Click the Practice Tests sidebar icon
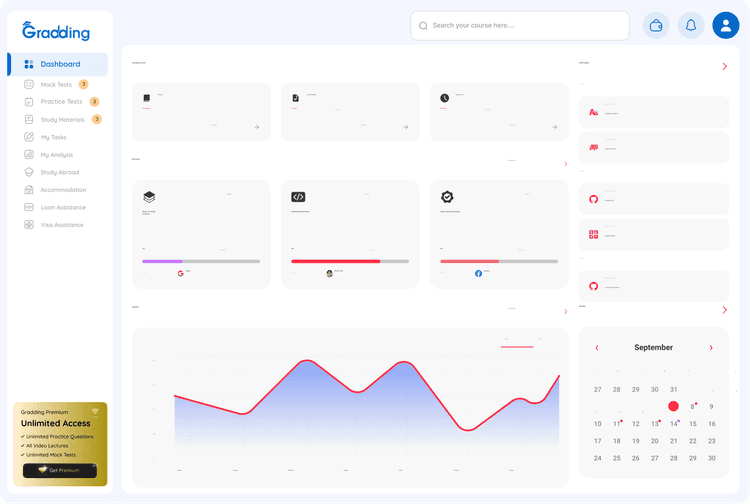The width and height of the screenshot is (750, 504). [x=29, y=101]
